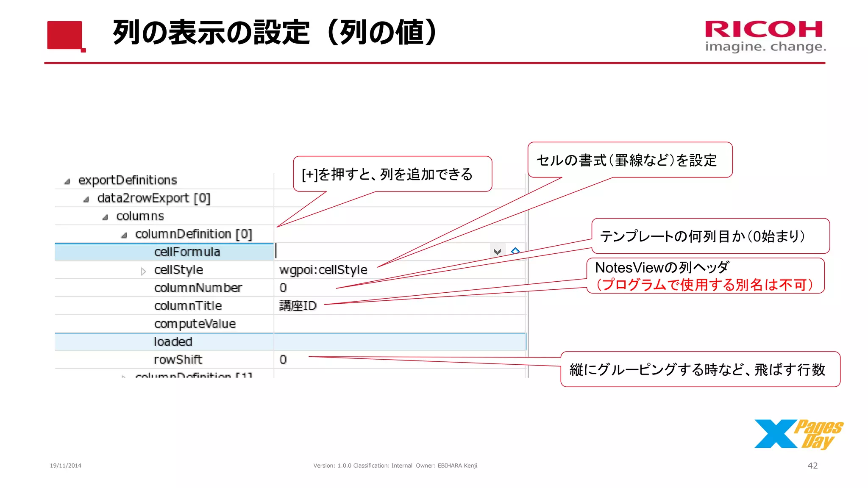This screenshot has height=488, width=868.
Task: Select the exportDefinitions label
Action: click(128, 180)
